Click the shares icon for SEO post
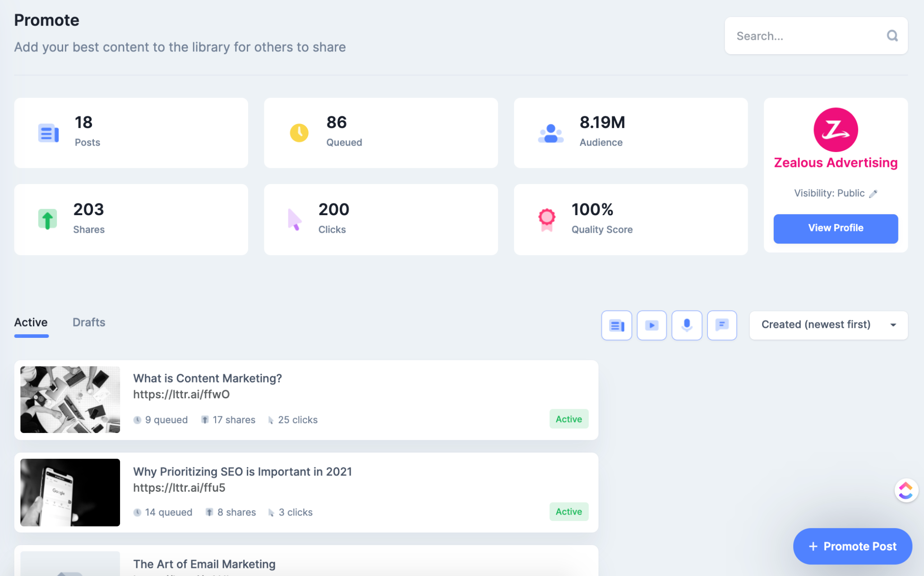 pos(209,512)
